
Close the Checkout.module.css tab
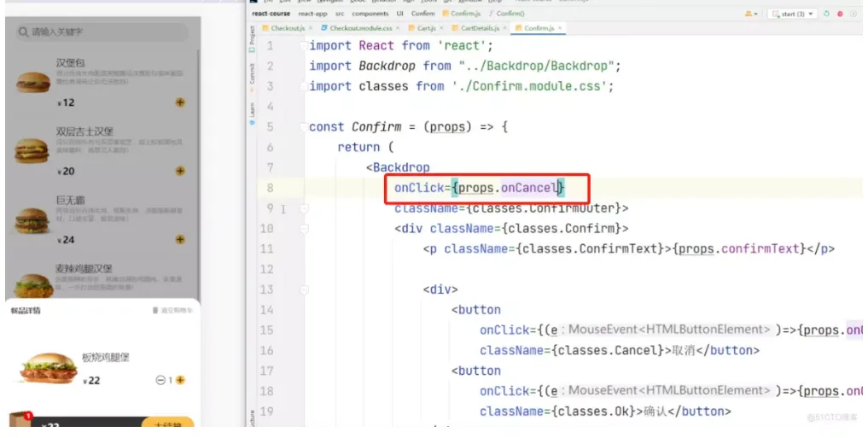click(398, 28)
